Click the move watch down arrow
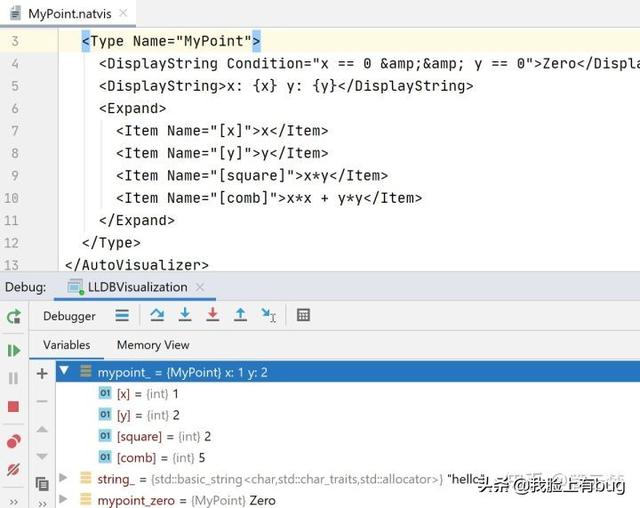This screenshot has width=640, height=508. point(42,457)
